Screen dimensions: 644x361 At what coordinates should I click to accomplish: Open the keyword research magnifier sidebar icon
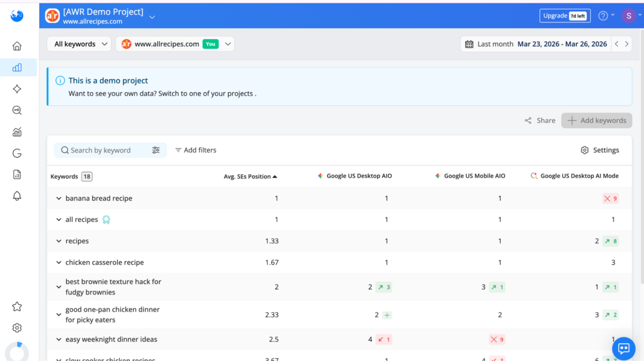pyautogui.click(x=17, y=110)
